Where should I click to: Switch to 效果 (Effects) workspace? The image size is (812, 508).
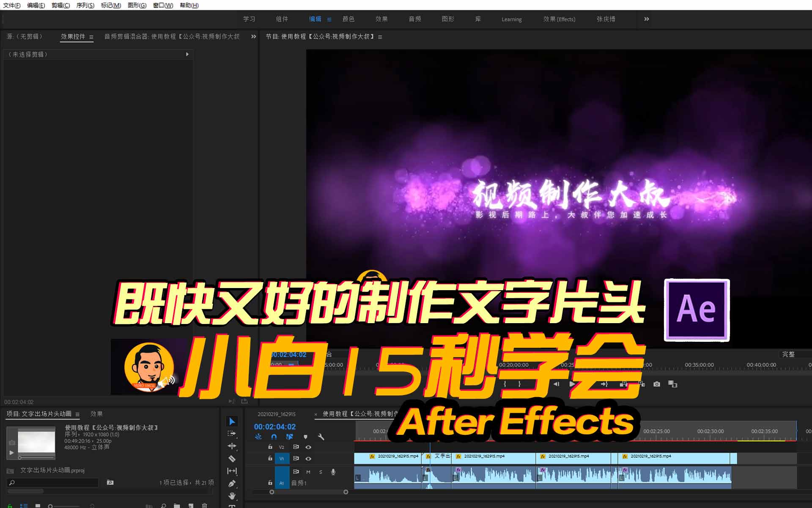coord(559,19)
